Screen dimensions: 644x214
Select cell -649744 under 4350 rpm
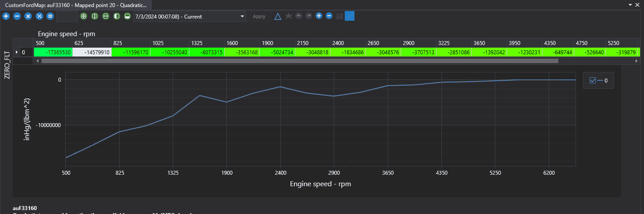pyautogui.click(x=558, y=52)
